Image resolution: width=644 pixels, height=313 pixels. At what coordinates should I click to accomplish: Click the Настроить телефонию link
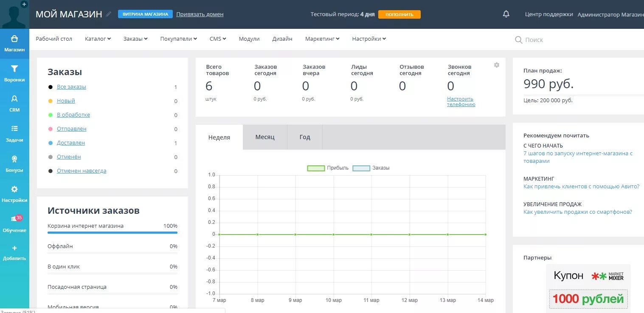[x=461, y=101]
